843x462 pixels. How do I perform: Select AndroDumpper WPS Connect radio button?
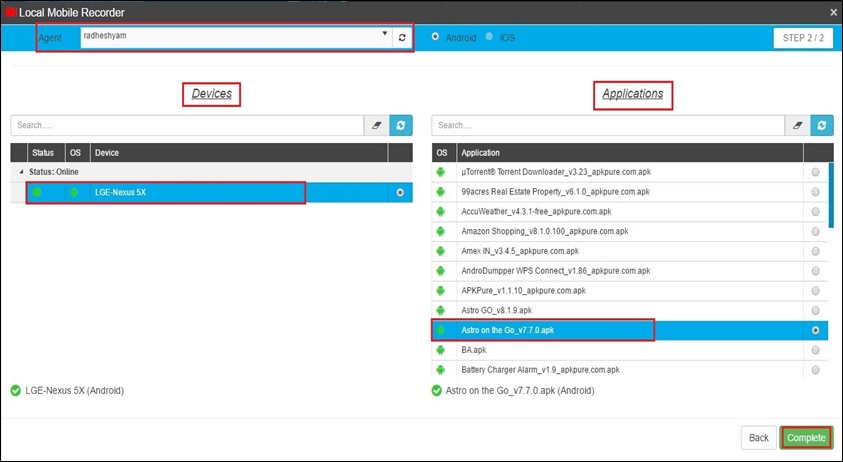pos(816,271)
